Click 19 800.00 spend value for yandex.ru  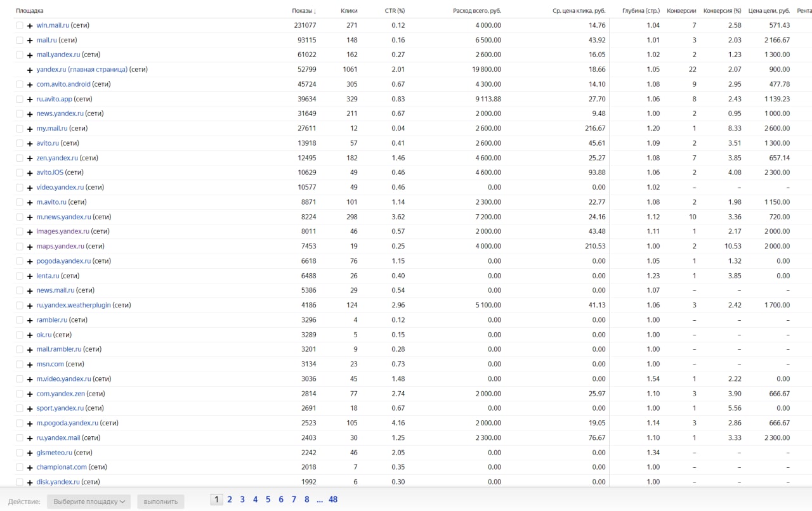(488, 70)
